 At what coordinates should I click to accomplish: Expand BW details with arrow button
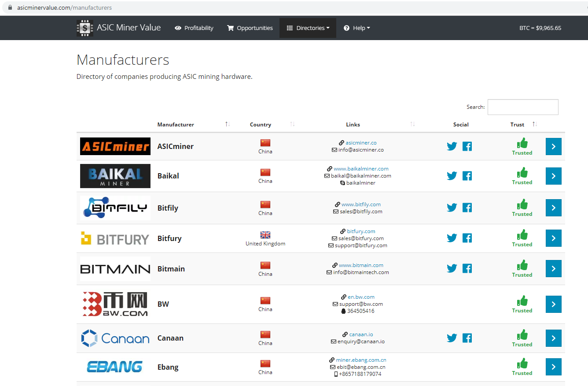coord(554,304)
